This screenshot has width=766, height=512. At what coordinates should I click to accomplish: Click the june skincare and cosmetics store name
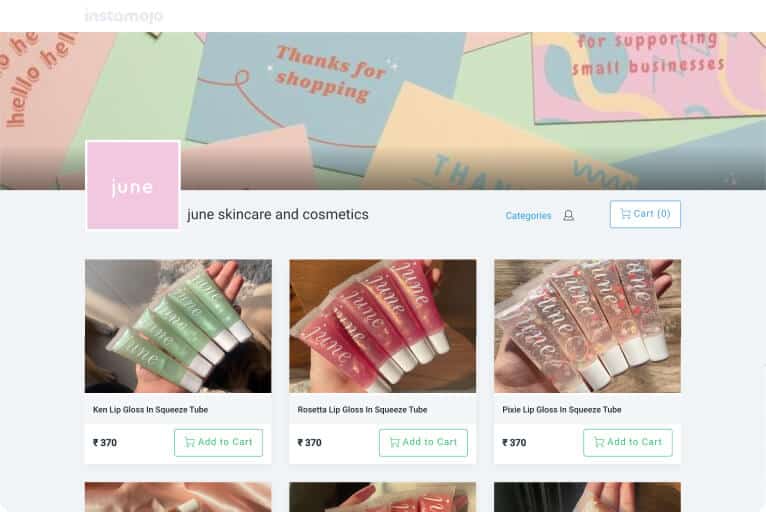point(278,214)
